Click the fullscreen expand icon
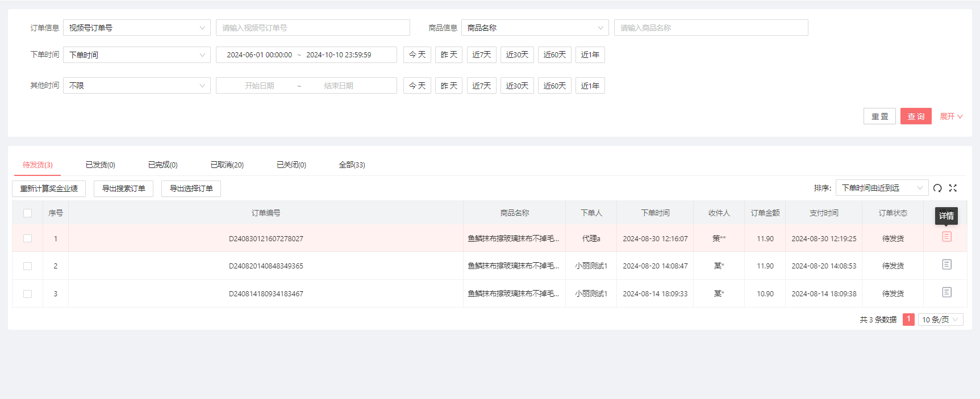Image resolution: width=980 pixels, height=399 pixels. [953, 188]
